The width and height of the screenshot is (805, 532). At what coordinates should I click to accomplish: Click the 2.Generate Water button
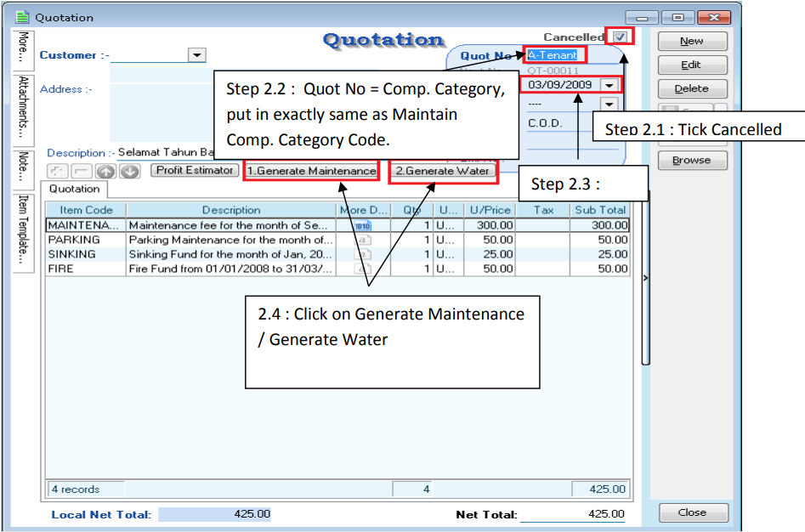[442, 171]
